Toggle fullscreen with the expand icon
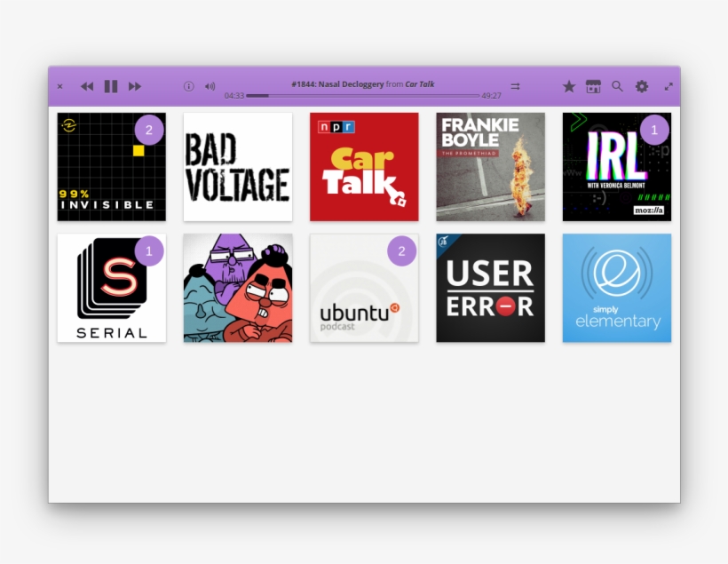 click(669, 86)
